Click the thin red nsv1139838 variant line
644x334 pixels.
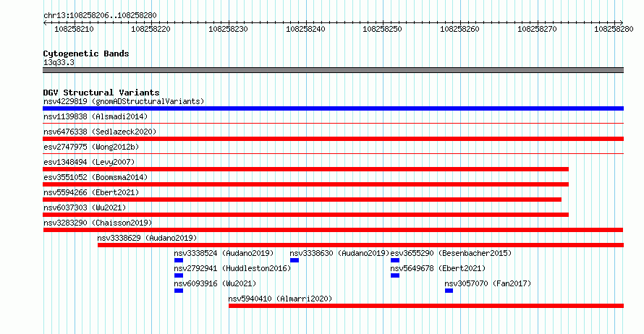click(333, 123)
